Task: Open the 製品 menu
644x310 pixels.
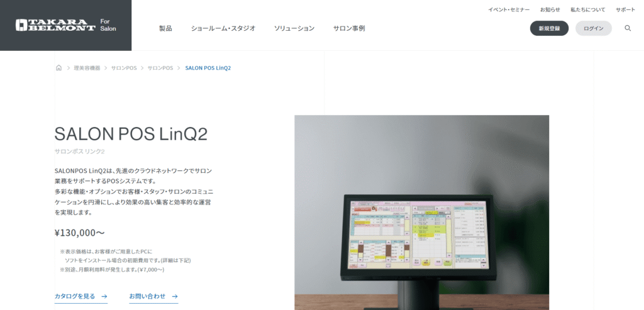Action: tap(165, 28)
